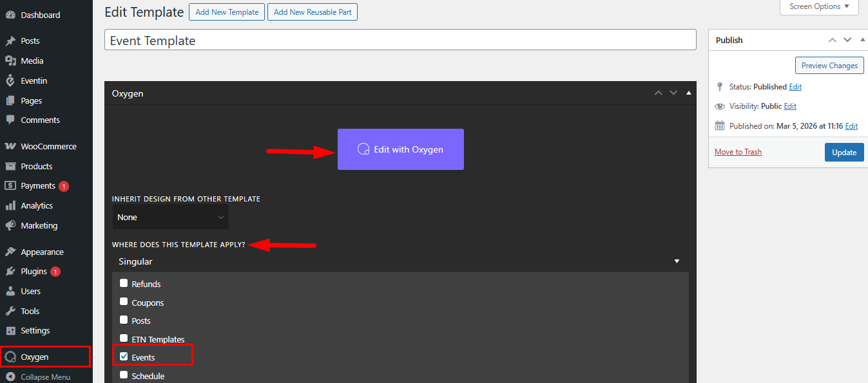Viewport: 868px width, 383px height.
Task: Enable the Refunds checkbox
Action: point(124,283)
